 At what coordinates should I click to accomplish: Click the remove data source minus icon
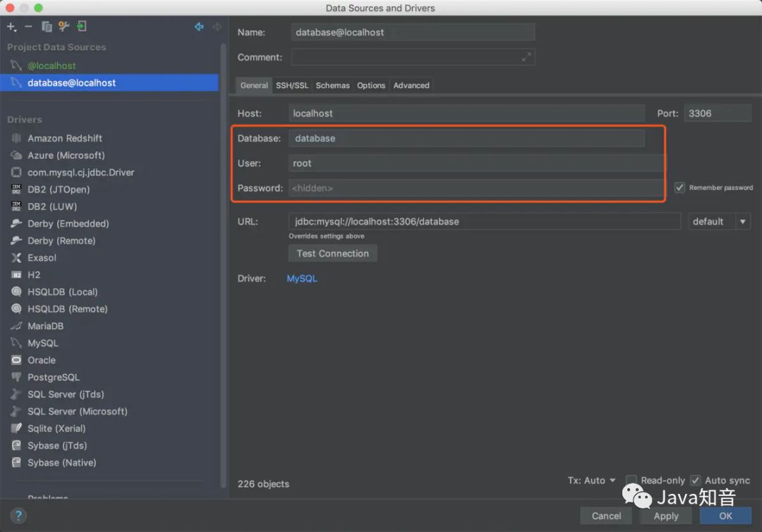28,26
